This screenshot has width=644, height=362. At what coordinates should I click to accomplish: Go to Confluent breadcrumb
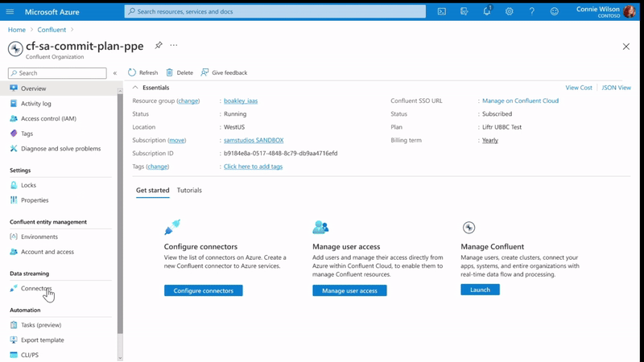(x=52, y=30)
